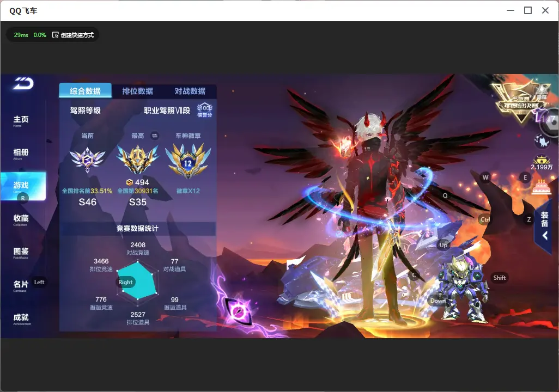Click the 驾照等级 heading
This screenshot has width=559, height=392.
(85, 111)
